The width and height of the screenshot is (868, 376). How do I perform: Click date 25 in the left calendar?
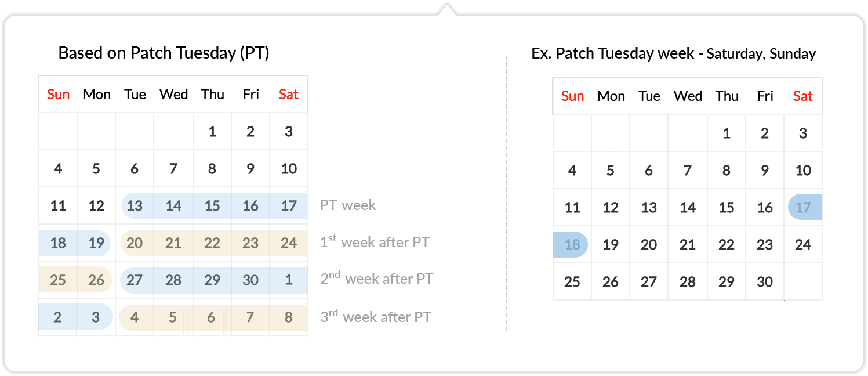coord(58,280)
